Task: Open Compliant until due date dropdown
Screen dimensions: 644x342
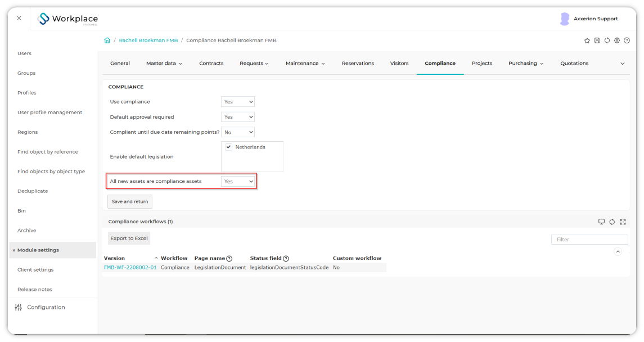Action: tap(238, 132)
